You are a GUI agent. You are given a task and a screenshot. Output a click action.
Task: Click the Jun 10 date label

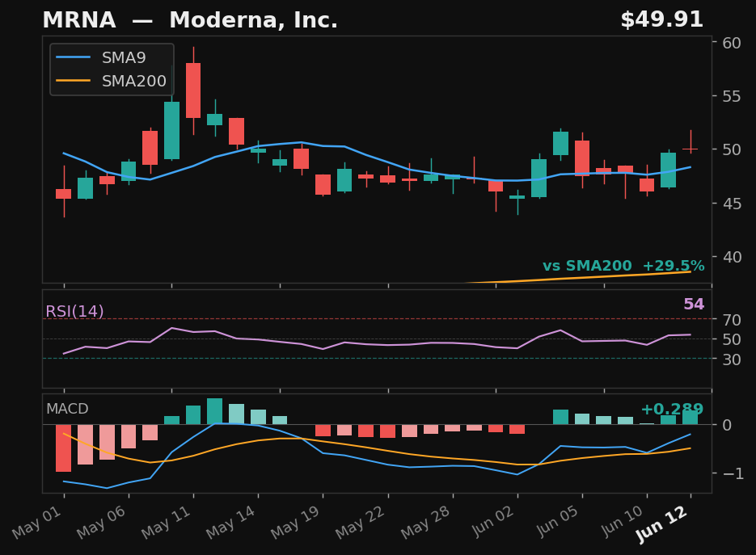(622, 521)
